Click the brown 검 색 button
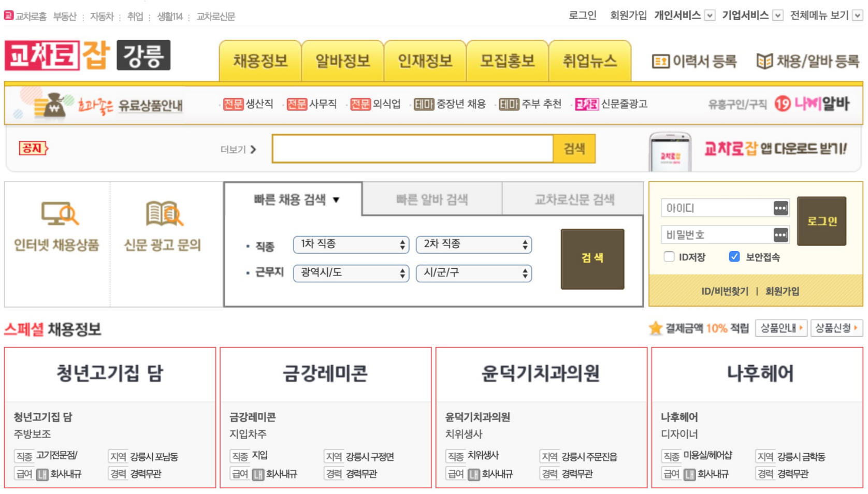Image resolution: width=868 pixels, height=494 pixels. [592, 258]
